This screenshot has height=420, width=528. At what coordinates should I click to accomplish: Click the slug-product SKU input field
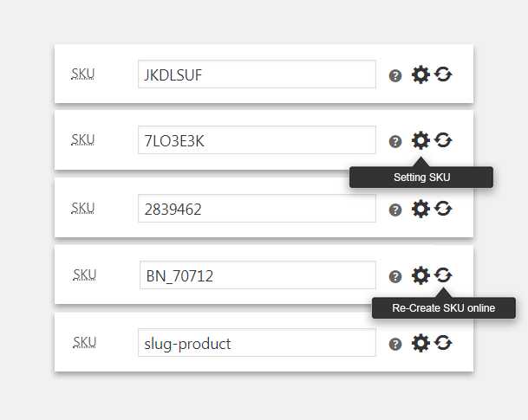click(x=257, y=343)
